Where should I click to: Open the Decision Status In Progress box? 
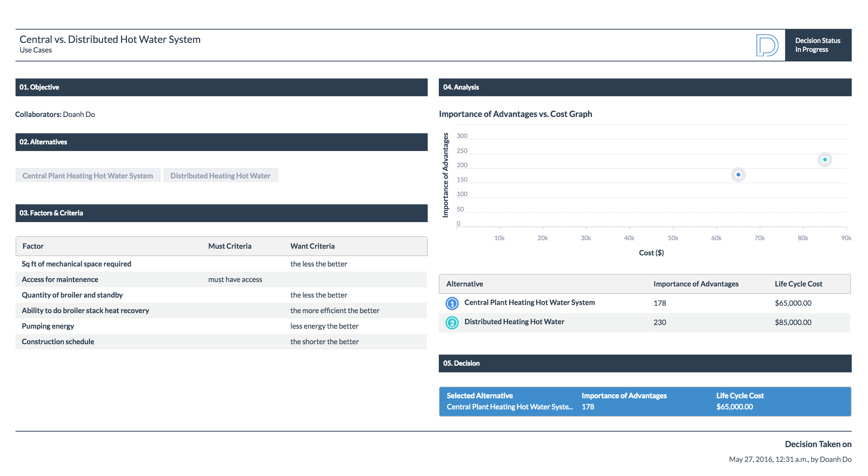[818, 45]
